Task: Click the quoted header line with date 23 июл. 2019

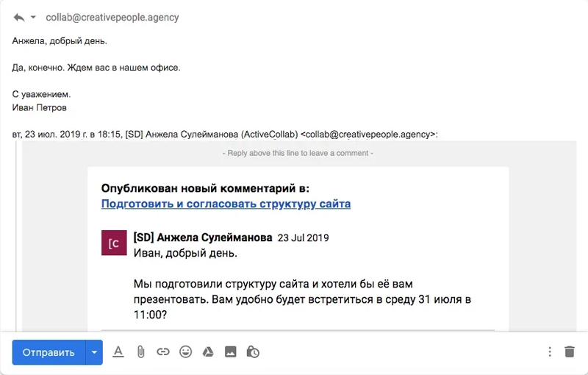Action: pyautogui.click(x=225, y=135)
